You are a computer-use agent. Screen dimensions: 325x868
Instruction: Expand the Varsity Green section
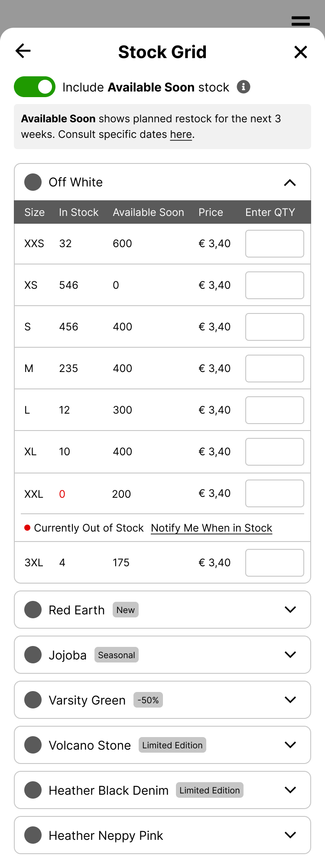pos(290,700)
